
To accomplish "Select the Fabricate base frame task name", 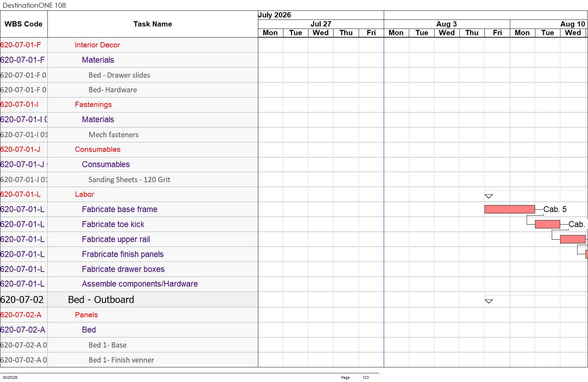I will [x=120, y=209].
